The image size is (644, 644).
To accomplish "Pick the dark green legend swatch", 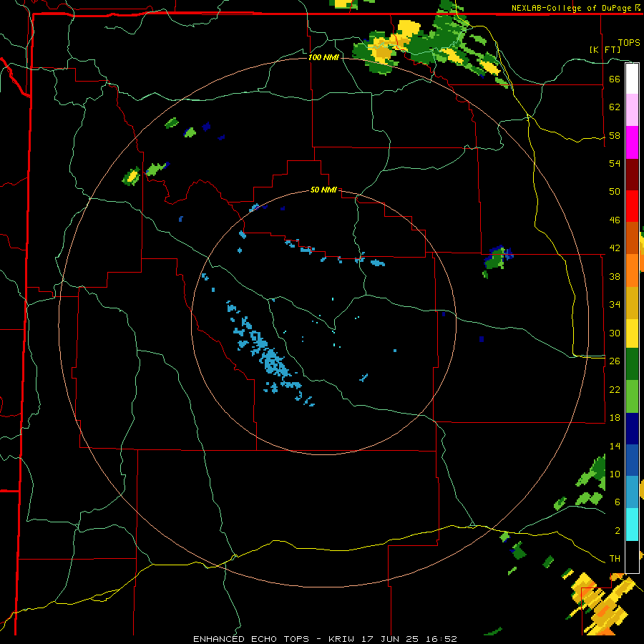I will 632,364.
